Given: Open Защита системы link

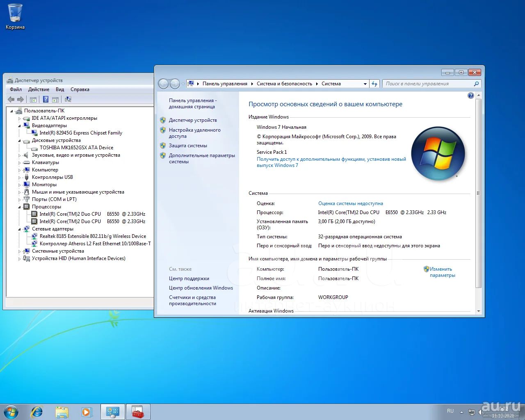Looking at the screenshot, I should click(x=188, y=146).
